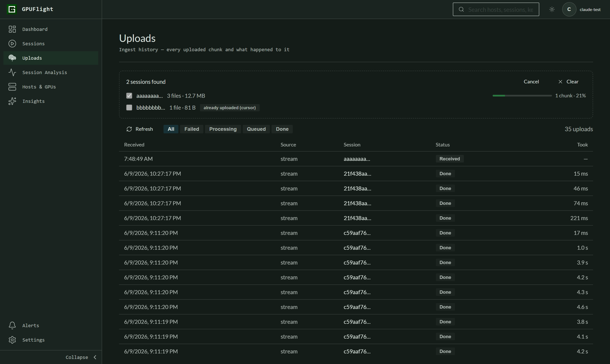Open Session Analysis waveform icon
The height and width of the screenshot is (364, 610).
[12, 72]
